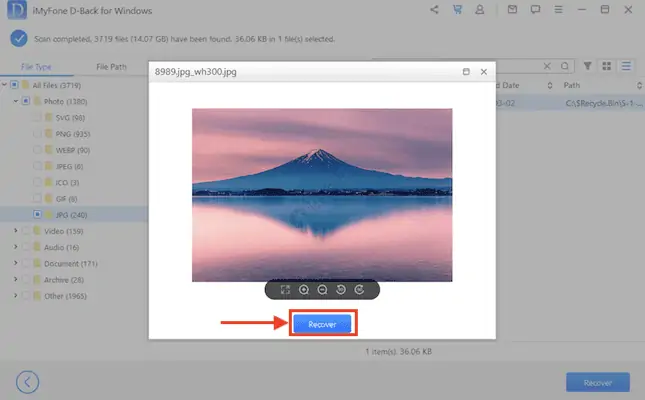This screenshot has width=645, height=400.
Task: Toggle the JPG (240) checkbox
Action: (37, 214)
